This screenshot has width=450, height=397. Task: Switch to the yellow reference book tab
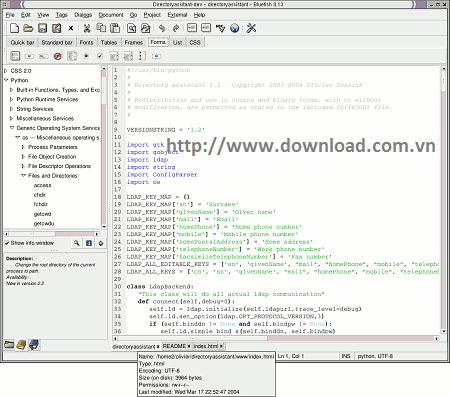21,345
